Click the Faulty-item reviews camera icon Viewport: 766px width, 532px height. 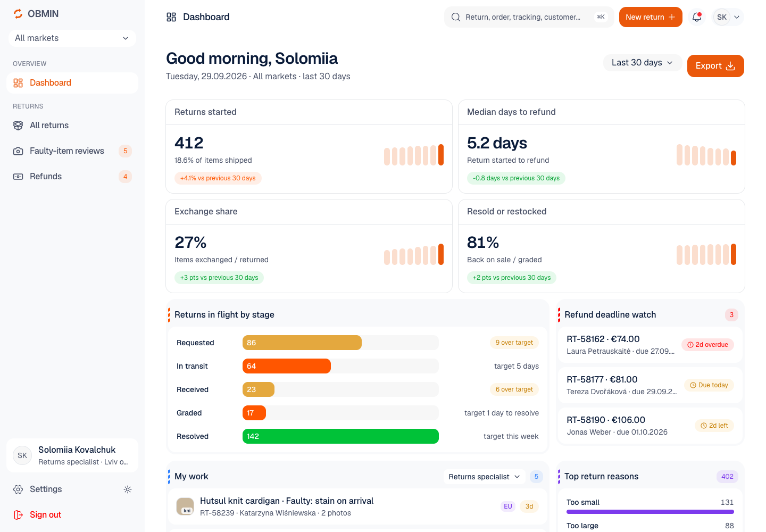pos(18,151)
